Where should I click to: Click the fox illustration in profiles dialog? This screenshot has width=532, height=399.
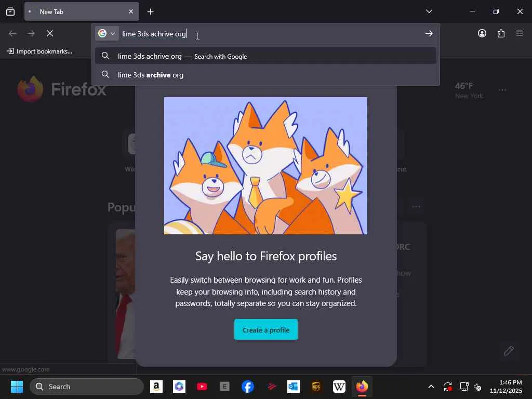[265, 166]
